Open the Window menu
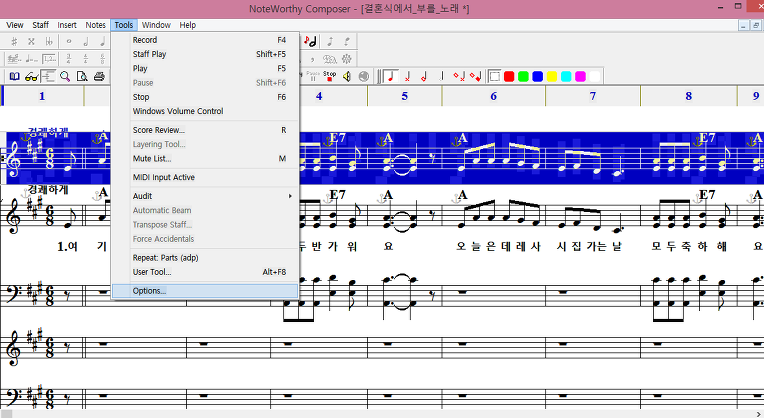The width and height of the screenshot is (764, 418). (156, 25)
